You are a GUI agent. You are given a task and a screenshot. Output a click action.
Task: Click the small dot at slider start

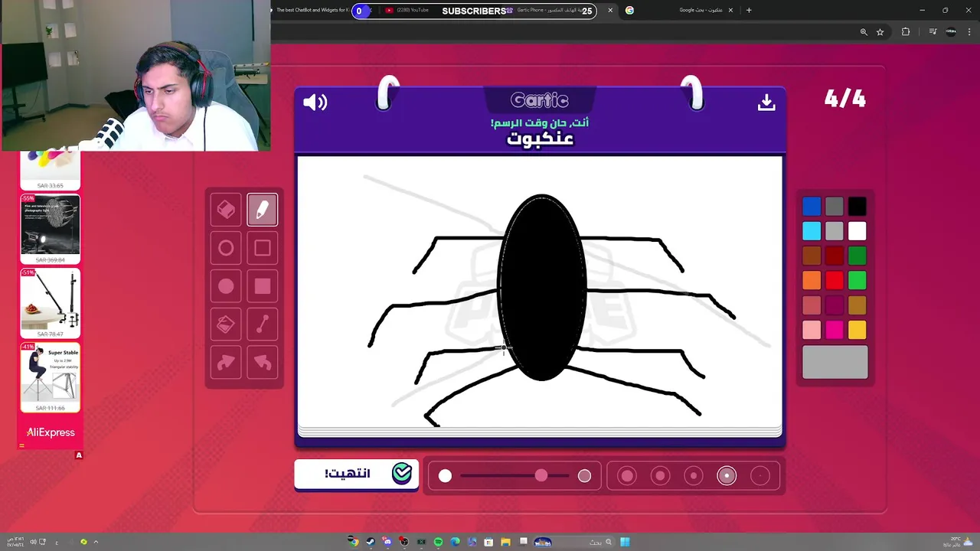(x=445, y=476)
